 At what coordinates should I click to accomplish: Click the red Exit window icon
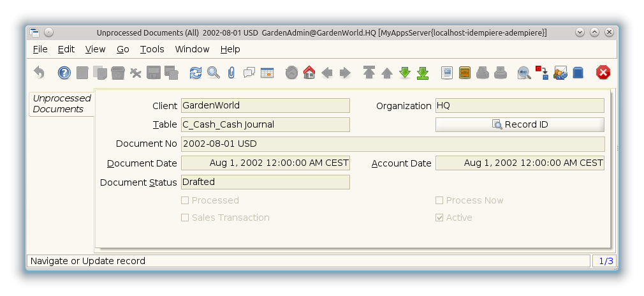pyautogui.click(x=603, y=73)
